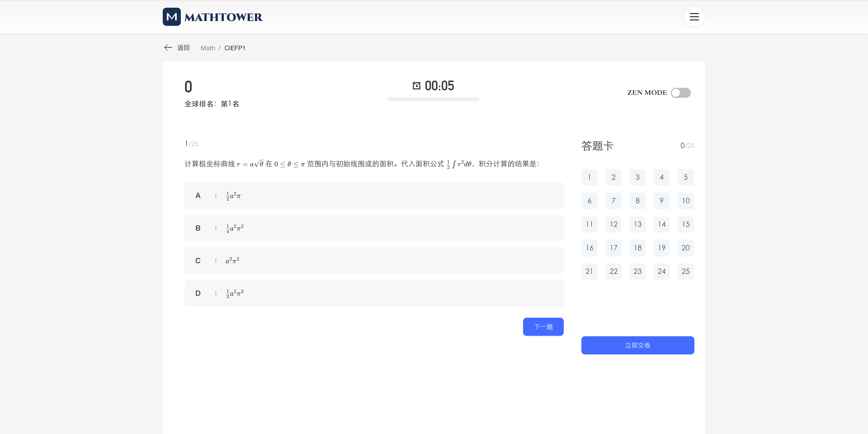Jump to question 23 in answer card

pyautogui.click(x=637, y=272)
